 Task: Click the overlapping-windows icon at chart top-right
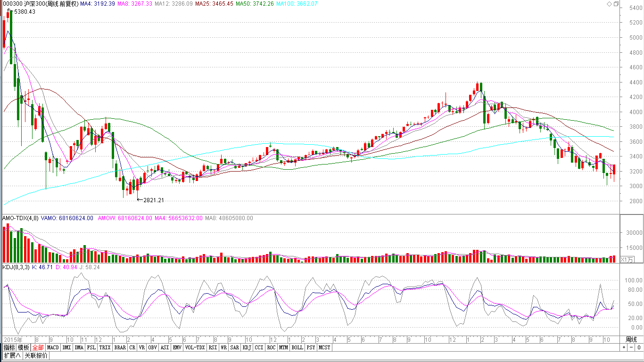(x=616, y=4)
